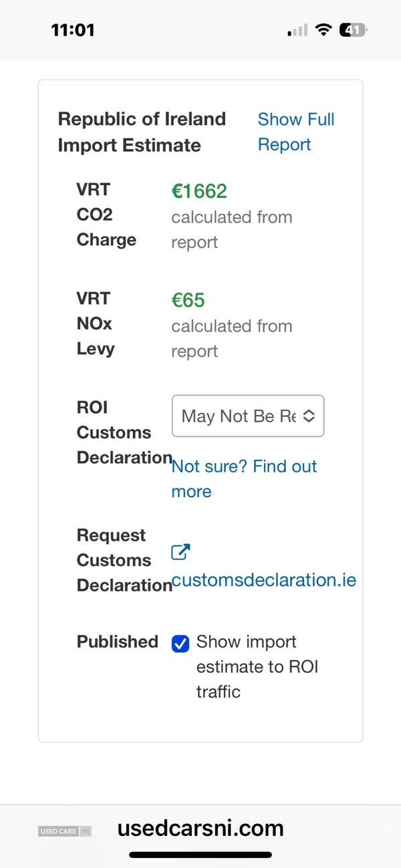Tap the battery indicator icon
The image size is (401, 868).
tap(352, 30)
